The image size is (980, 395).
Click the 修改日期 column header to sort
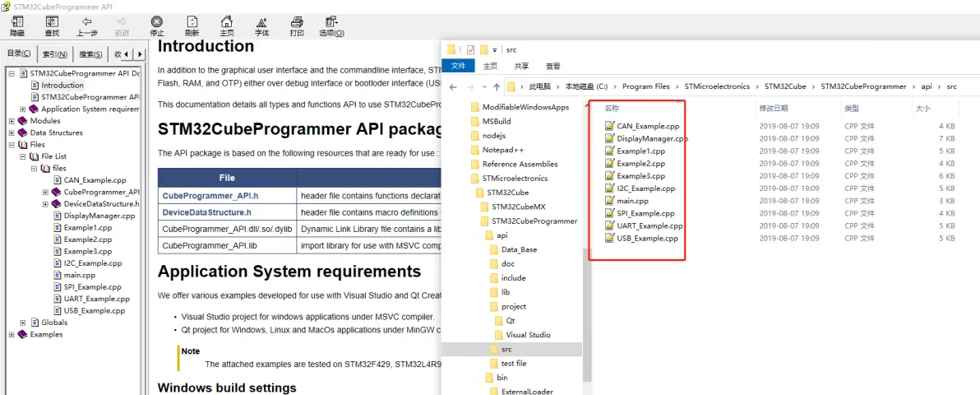click(773, 108)
